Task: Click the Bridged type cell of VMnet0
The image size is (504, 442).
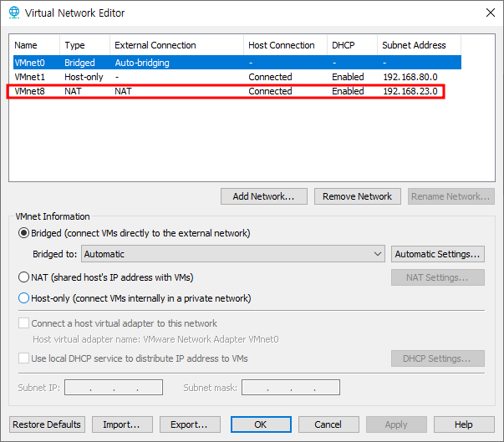Action: (x=79, y=63)
